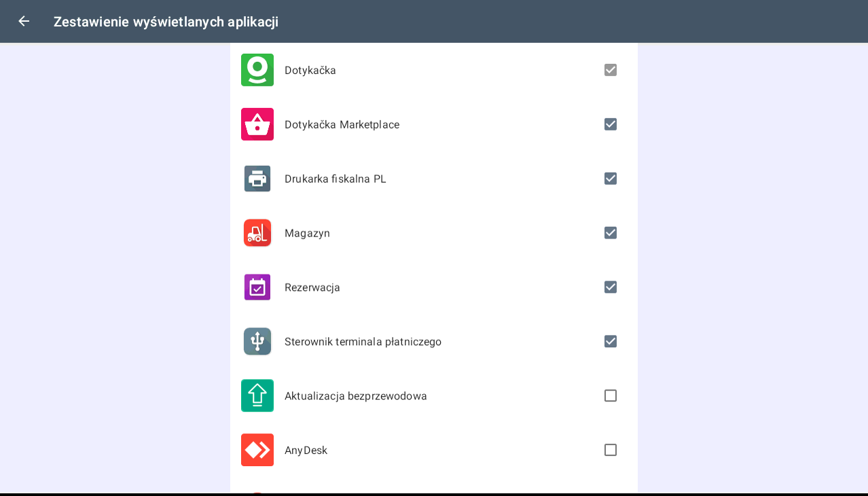Image resolution: width=868 pixels, height=496 pixels.
Task: Click the Drukarka fiskalna PL label
Action: click(335, 179)
